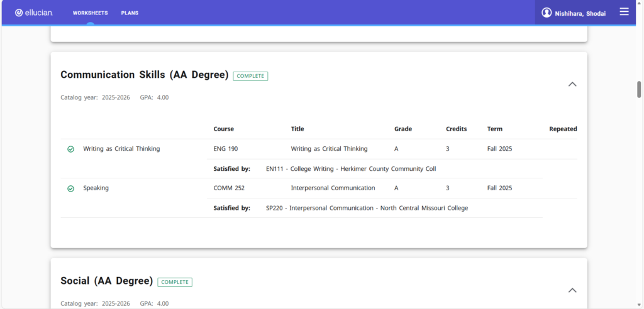Collapse the Social (AA Degree) section
The image size is (644, 309).
click(x=572, y=290)
